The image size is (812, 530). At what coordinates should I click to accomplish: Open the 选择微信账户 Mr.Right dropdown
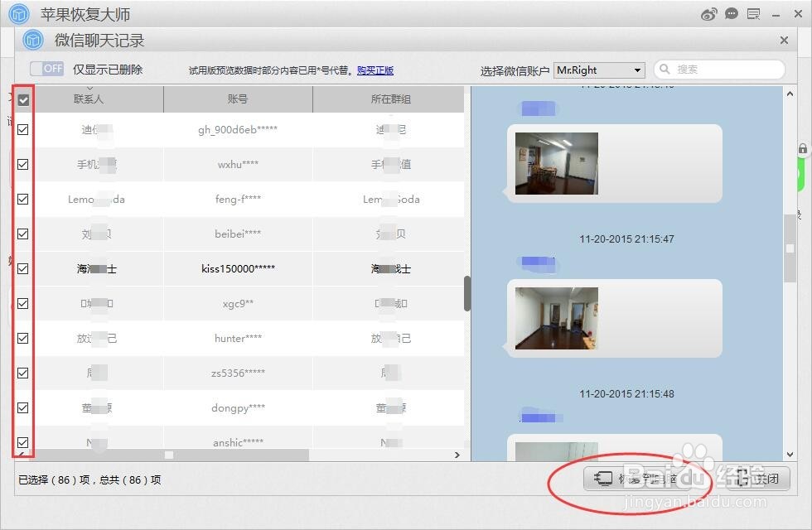pyautogui.click(x=600, y=70)
